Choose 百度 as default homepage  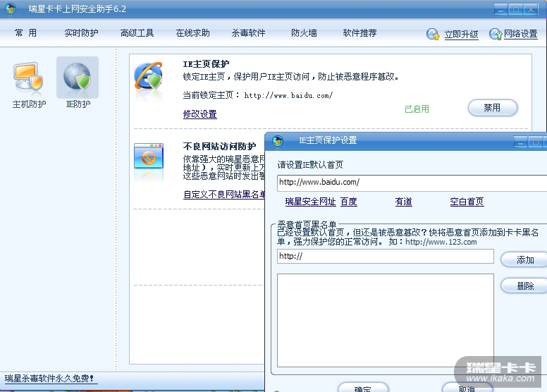tap(348, 202)
